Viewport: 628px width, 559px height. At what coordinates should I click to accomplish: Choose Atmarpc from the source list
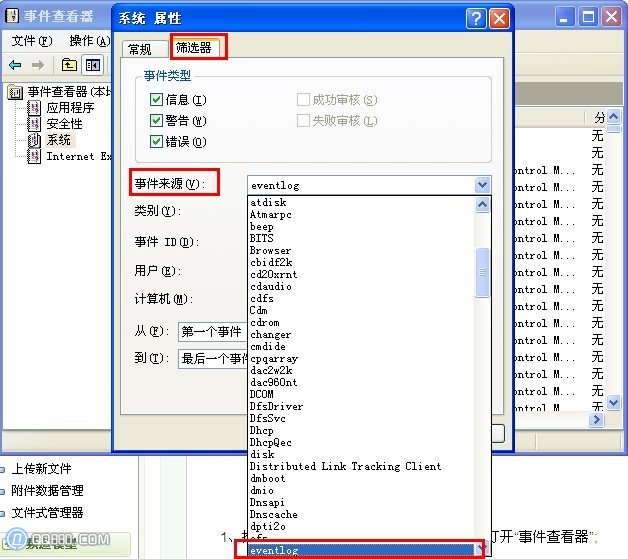pos(361,215)
